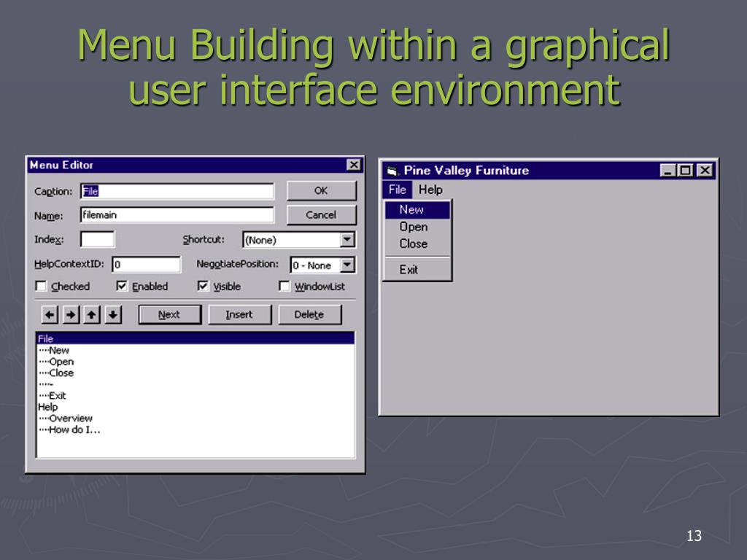Choose Close from the File menu
The width and height of the screenshot is (747, 560).
pyautogui.click(x=417, y=244)
